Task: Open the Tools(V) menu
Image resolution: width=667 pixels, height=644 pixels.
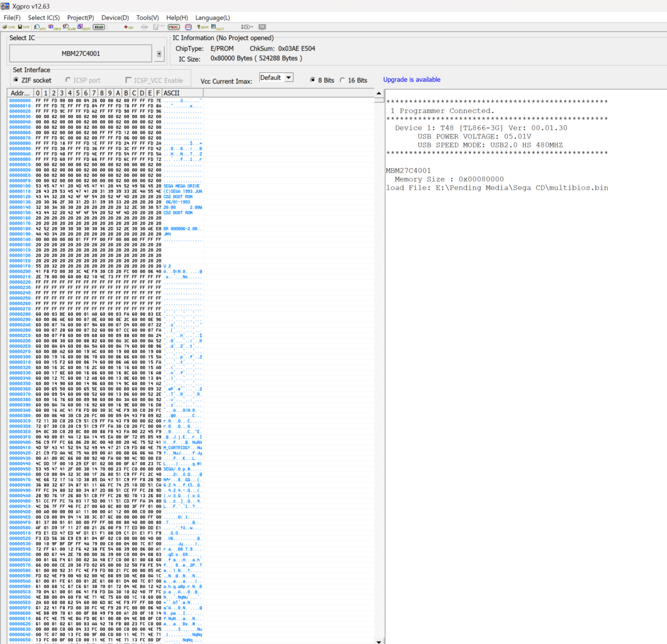Action: tap(147, 18)
